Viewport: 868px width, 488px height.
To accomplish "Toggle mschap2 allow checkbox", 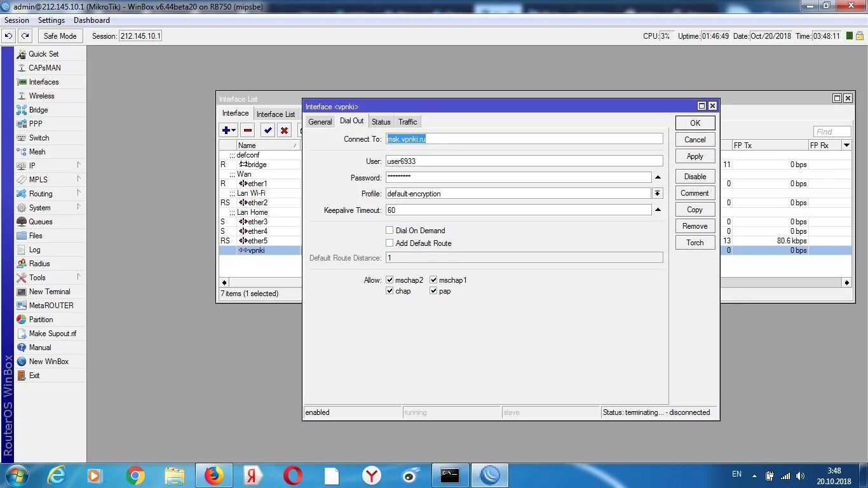I will point(390,280).
